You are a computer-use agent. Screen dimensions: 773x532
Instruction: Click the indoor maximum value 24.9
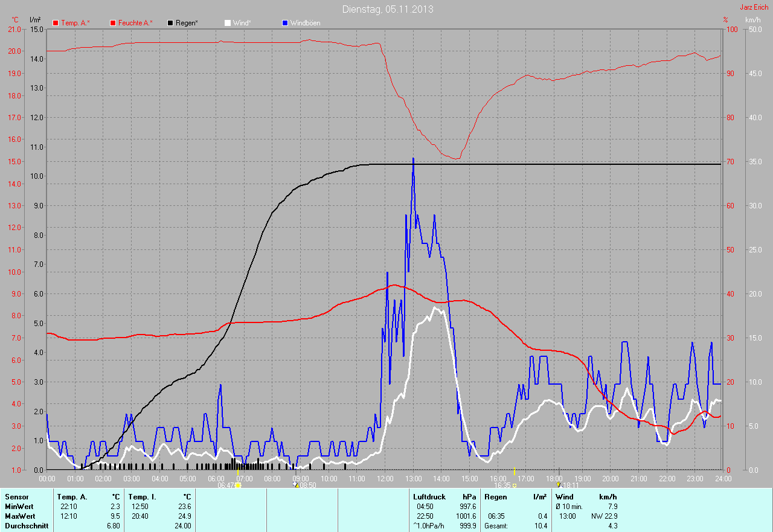185,516
